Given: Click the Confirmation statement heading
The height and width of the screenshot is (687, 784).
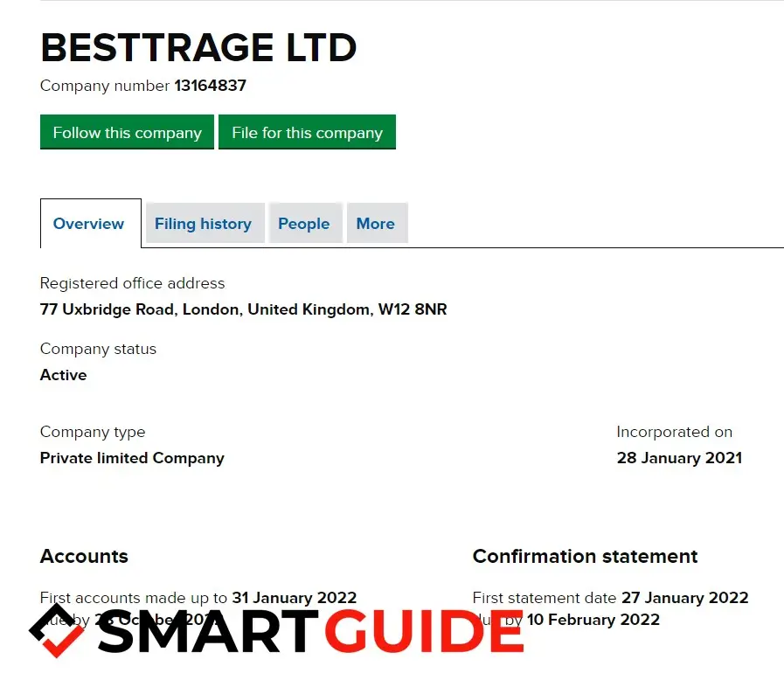Looking at the screenshot, I should click(x=585, y=557).
